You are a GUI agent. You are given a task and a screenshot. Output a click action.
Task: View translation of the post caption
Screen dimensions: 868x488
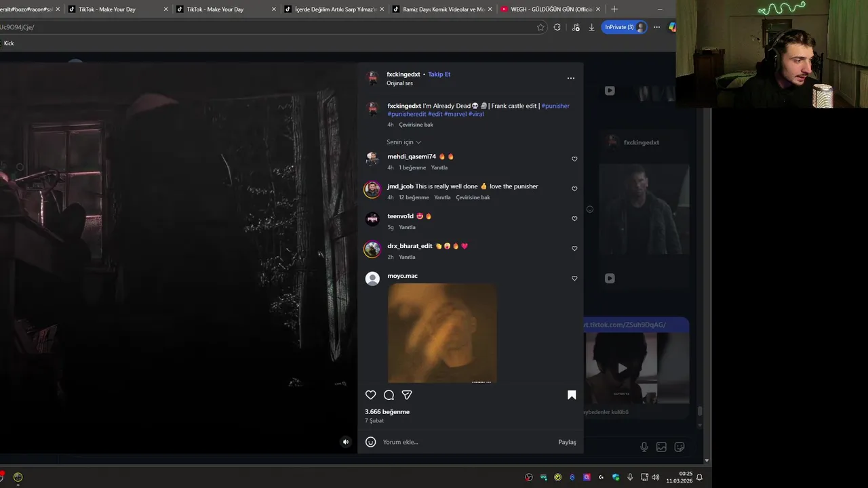click(416, 125)
